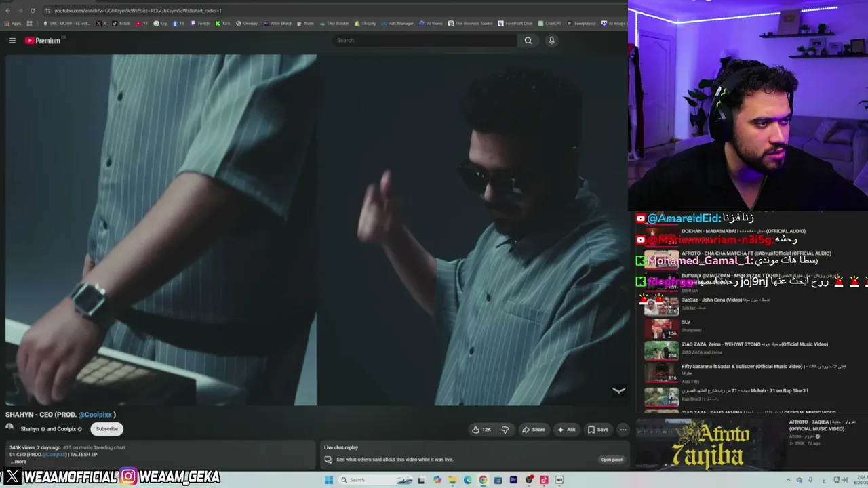Open Google Chrome from the taskbar
This screenshot has height=488, width=868.
[482, 480]
